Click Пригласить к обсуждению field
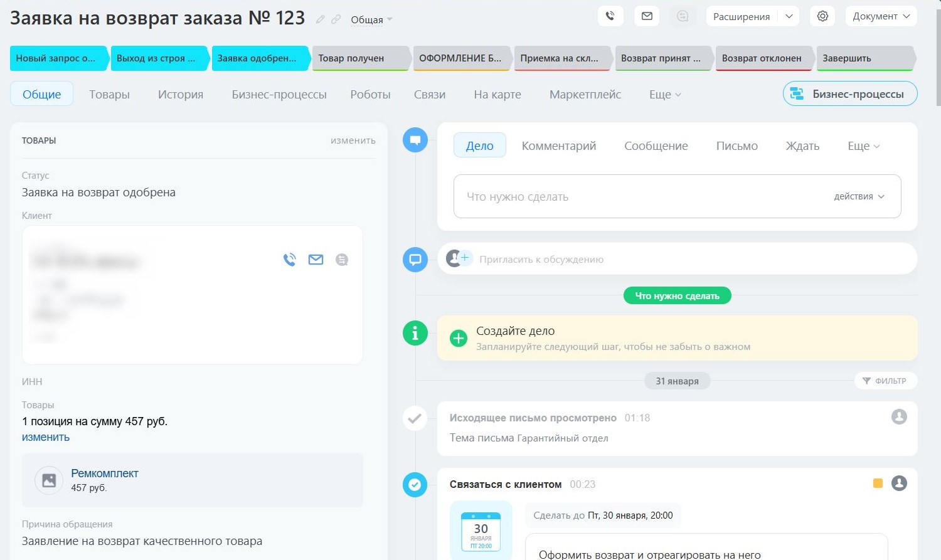The height and width of the screenshot is (560, 941). coord(678,258)
